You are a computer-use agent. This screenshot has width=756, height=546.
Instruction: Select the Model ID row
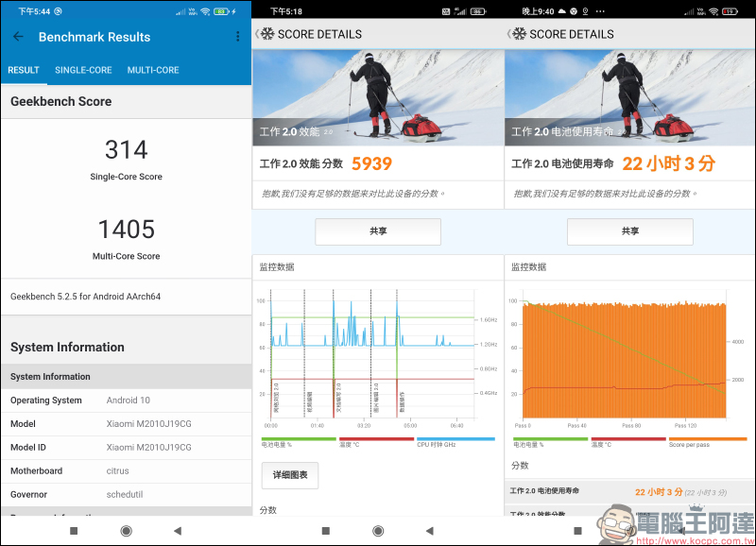[x=127, y=448]
